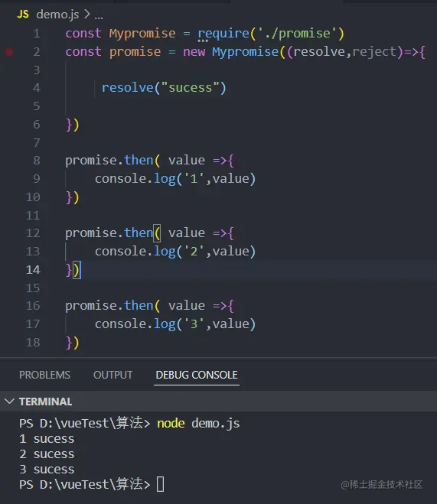Viewport: 437px width, 504px height.
Task: Click the JS file icon in breadcrumb
Action: coord(23,14)
